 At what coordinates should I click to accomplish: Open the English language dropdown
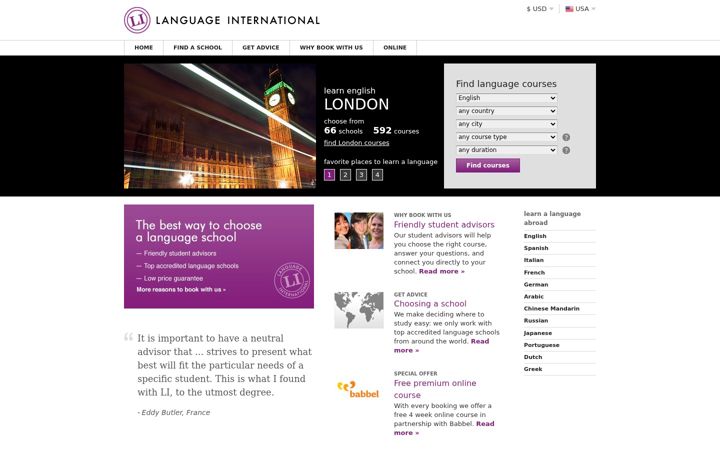pyautogui.click(x=506, y=98)
